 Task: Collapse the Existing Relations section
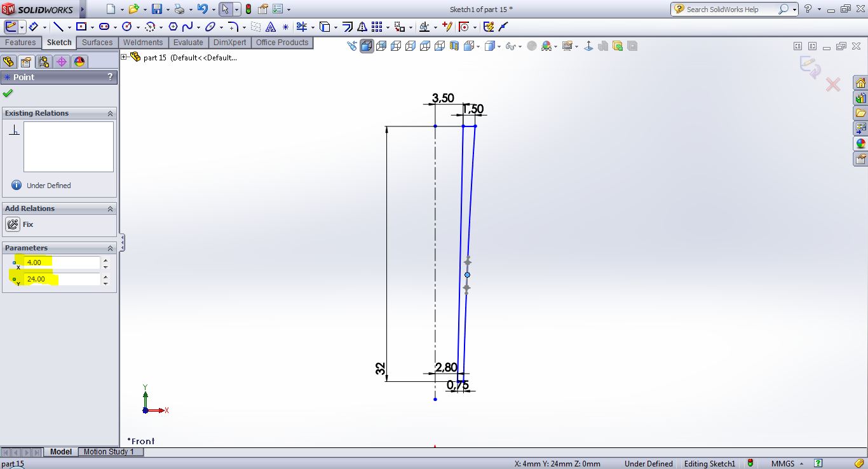pyautogui.click(x=110, y=113)
